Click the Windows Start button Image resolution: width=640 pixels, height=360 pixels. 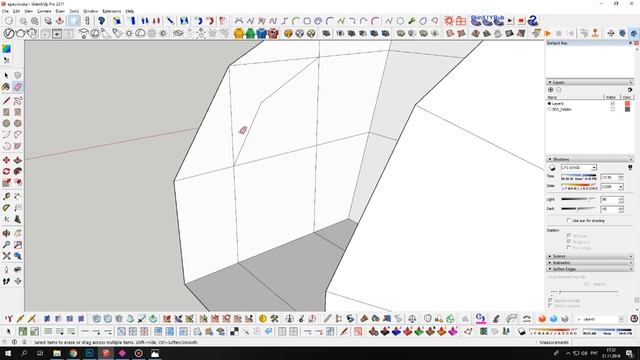(x=8, y=353)
